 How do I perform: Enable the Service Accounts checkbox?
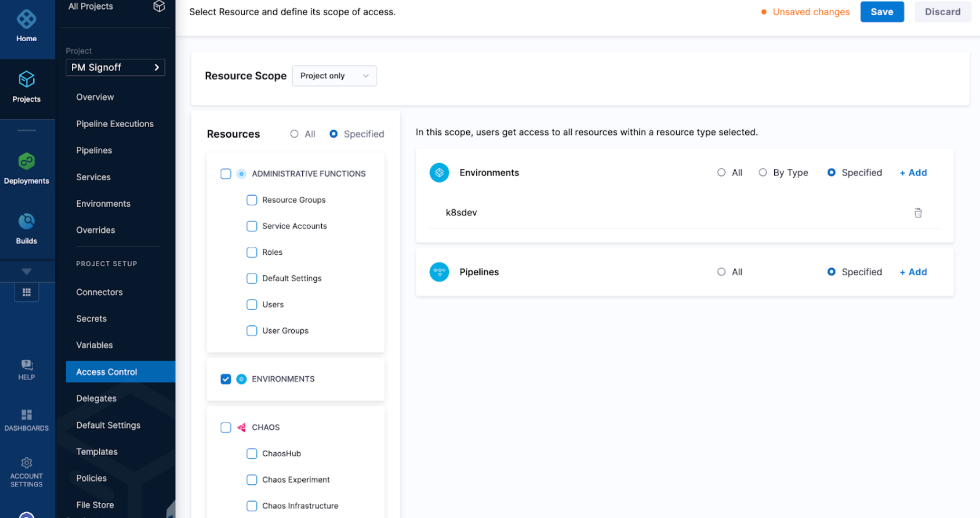[252, 226]
